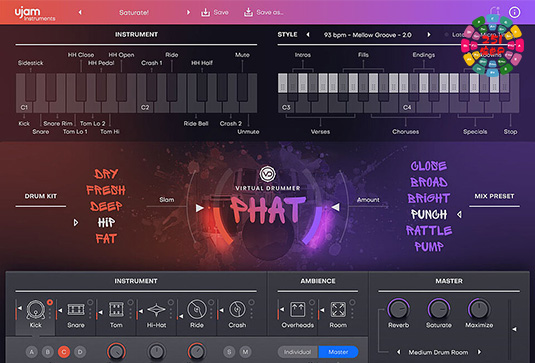
Task: Click the Virtual Drummer VD emblem
Action: [267, 174]
